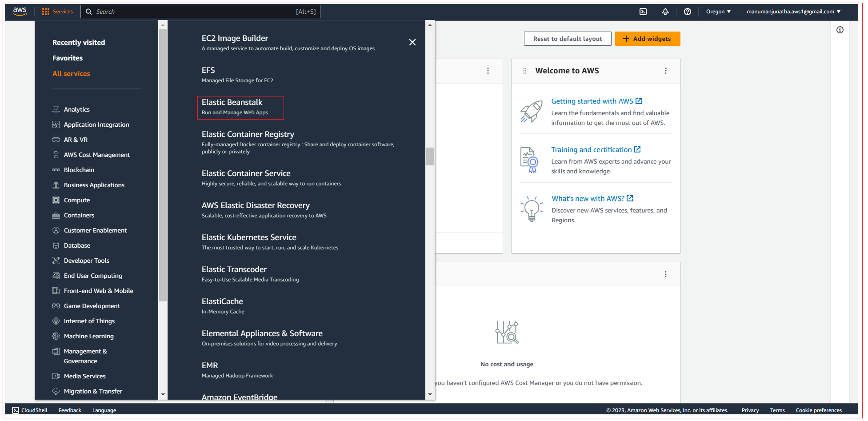Grab the Welcome to AWS drag handle
The width and height of the screenshot is (868, 421).
coord(525,71)
